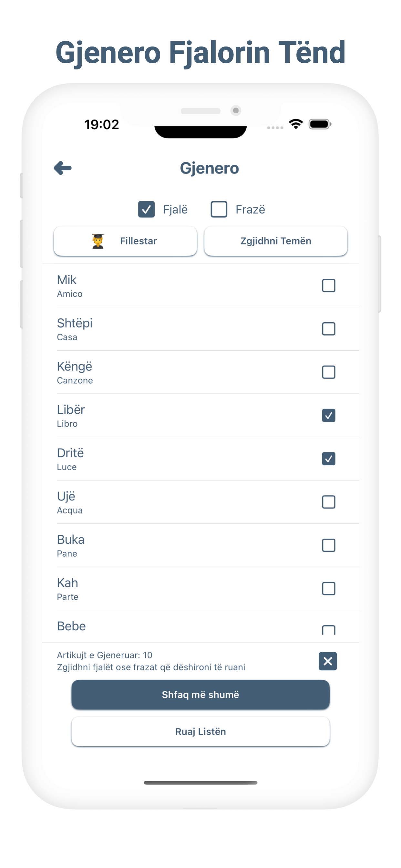Screen dimensions: 401x868
Task: Check the Shtëpi checkbox
Action: 328,329
